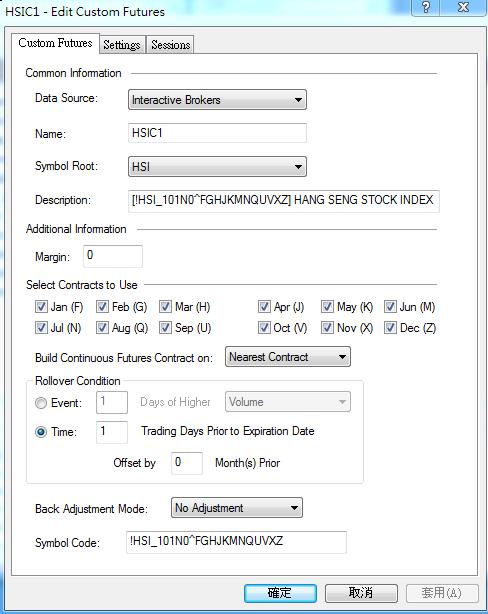Viewport: 488px width, 614px height.
Task: Click the Margin input field
Action: coord(113,256)
